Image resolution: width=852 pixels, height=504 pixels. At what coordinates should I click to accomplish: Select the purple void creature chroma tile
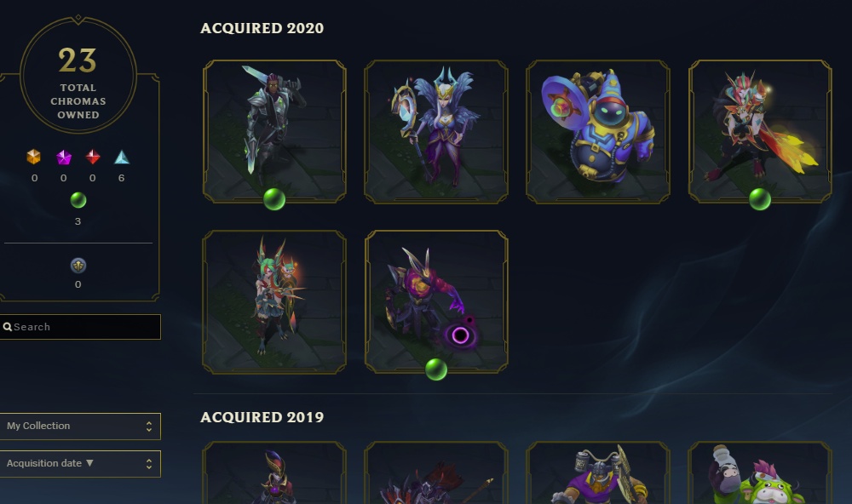[435, 302]
